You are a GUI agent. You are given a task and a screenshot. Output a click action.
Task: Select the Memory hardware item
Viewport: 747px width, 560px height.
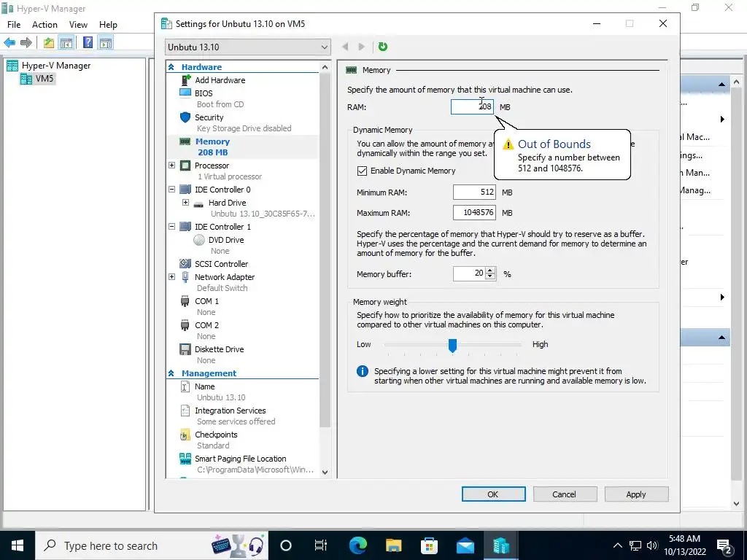point(212,141)
